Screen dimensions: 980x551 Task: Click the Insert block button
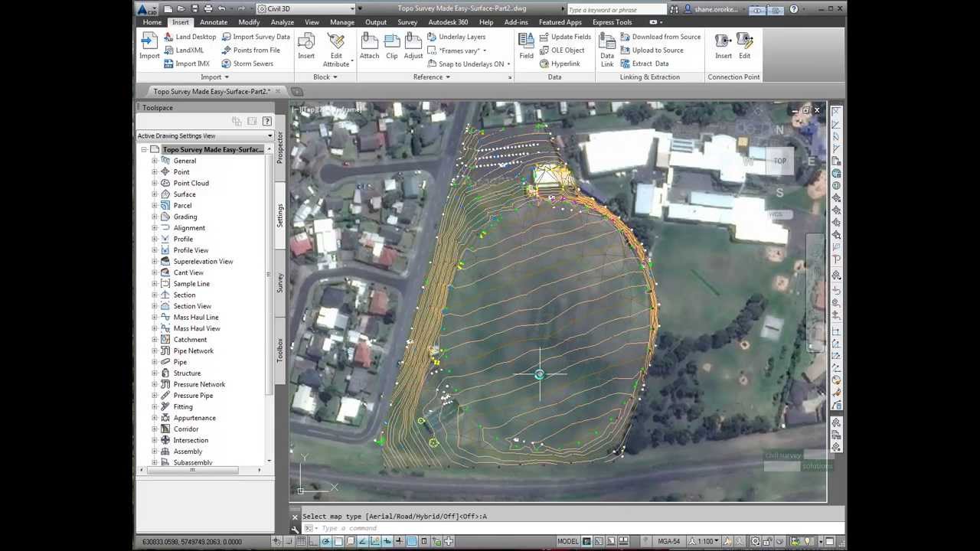click(306, 46)
